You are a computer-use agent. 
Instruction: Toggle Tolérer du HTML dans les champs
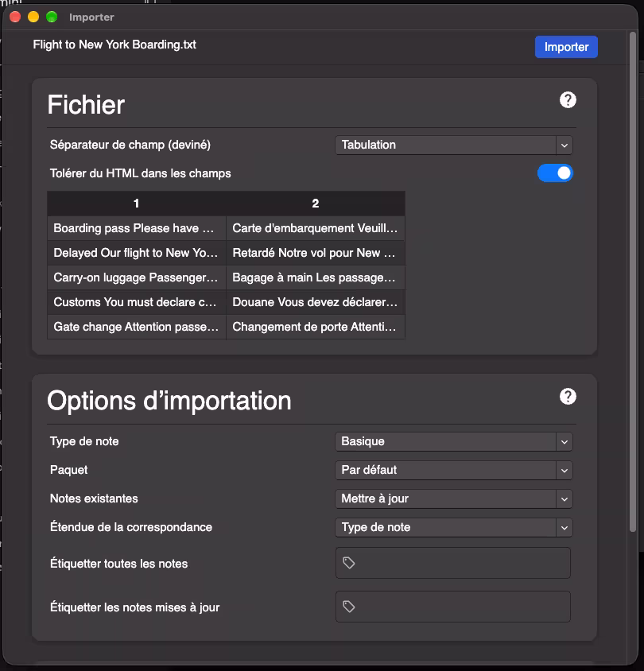point(555,173)
